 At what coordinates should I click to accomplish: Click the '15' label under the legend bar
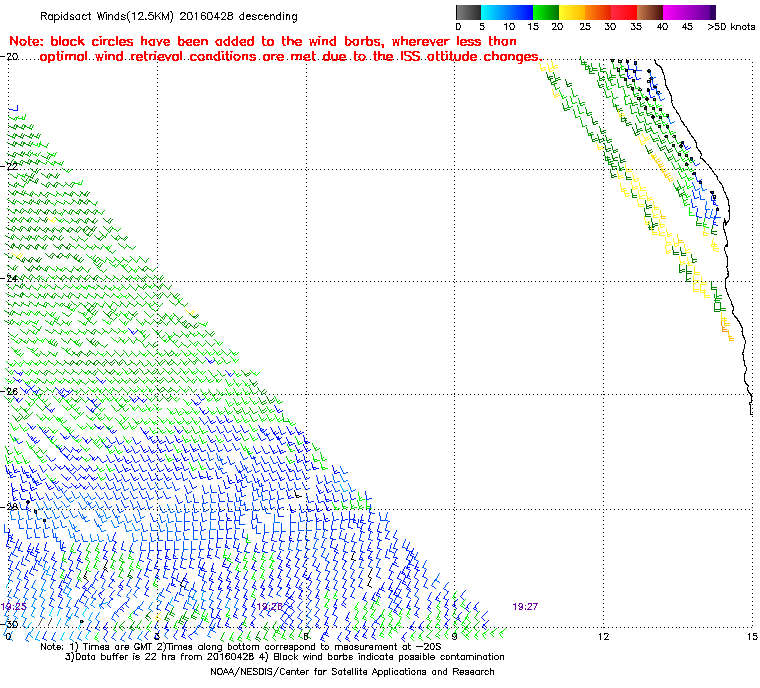tap(533, 27)
